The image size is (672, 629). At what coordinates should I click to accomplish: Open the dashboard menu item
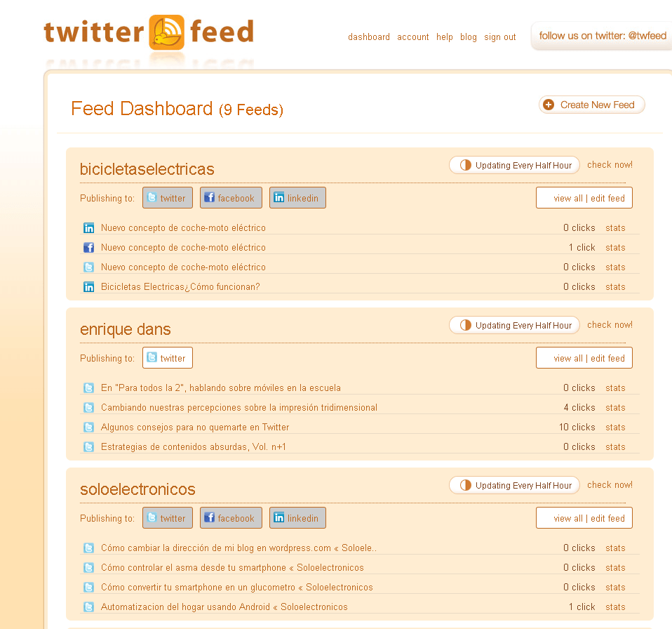[369, 37]
